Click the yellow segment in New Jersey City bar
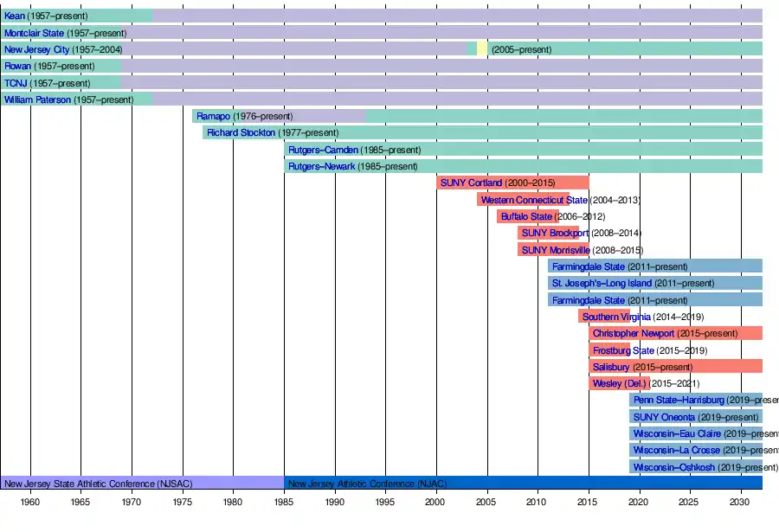The image size is (779, 532). tap(482, 50)
